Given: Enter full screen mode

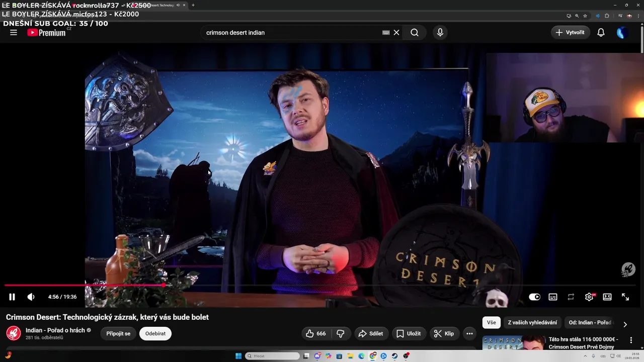Looking at the screenshot, I should pyautogui.click(x=625, y=297).
